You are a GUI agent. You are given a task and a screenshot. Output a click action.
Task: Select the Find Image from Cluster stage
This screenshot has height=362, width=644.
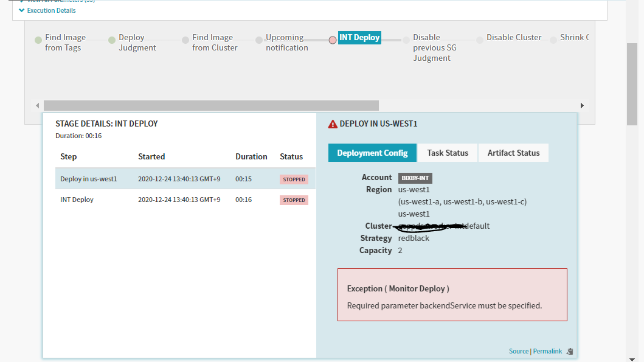tap(215, 43)
